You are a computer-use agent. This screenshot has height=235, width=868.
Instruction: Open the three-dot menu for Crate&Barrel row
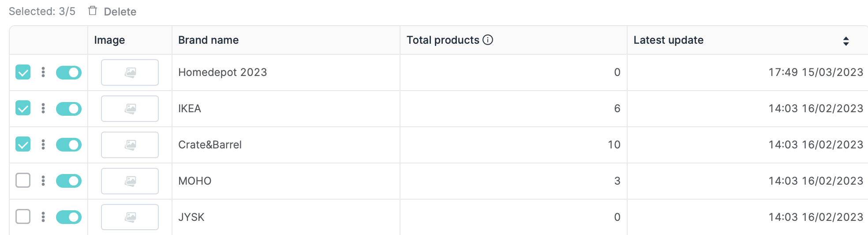(x=43, y=144)
